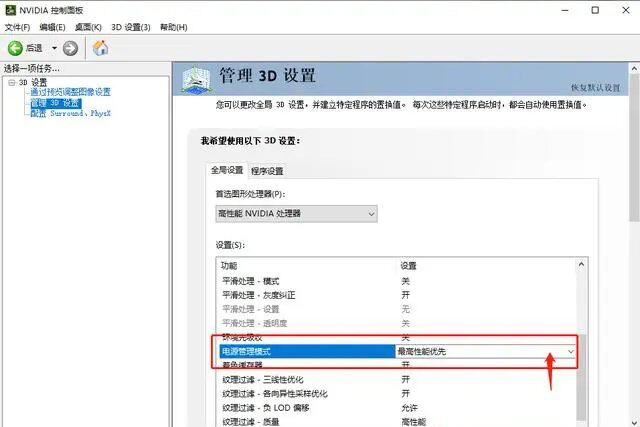640x427 pixels.
Task: Click the green Back arrow icon
Action: tap(15, 48)
